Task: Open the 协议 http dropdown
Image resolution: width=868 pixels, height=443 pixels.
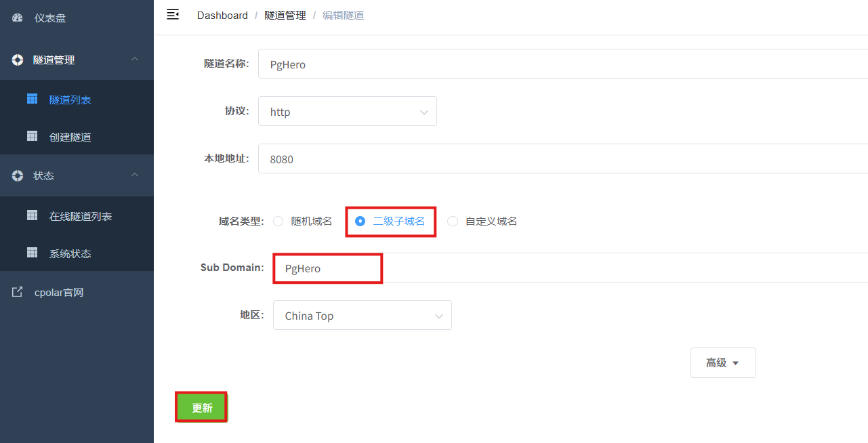Action: pyautogui.click(x=348, y=111)
